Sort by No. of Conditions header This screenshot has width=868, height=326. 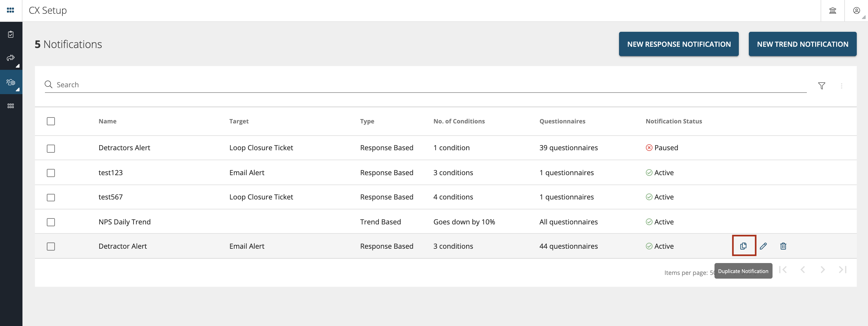(459, 121)
